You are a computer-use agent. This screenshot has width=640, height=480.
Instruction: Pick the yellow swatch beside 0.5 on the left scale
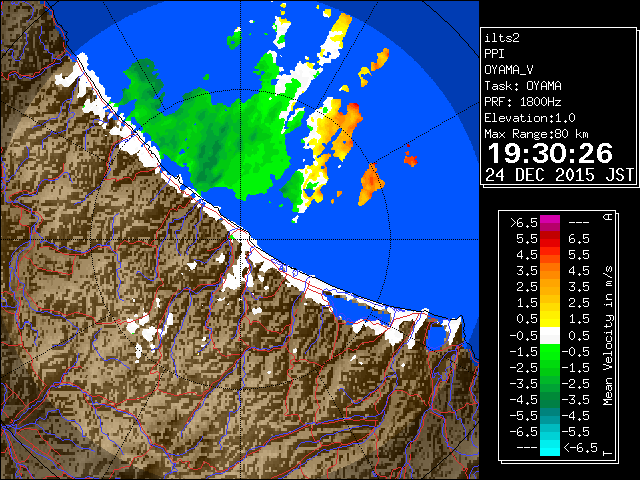pos(550,320)
